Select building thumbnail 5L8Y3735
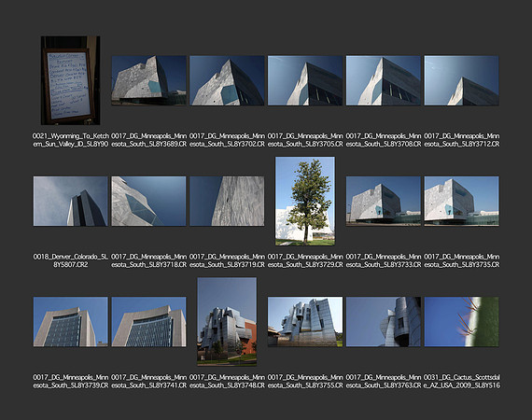This screenshot has height=420, width=532. tap(461, 202)
